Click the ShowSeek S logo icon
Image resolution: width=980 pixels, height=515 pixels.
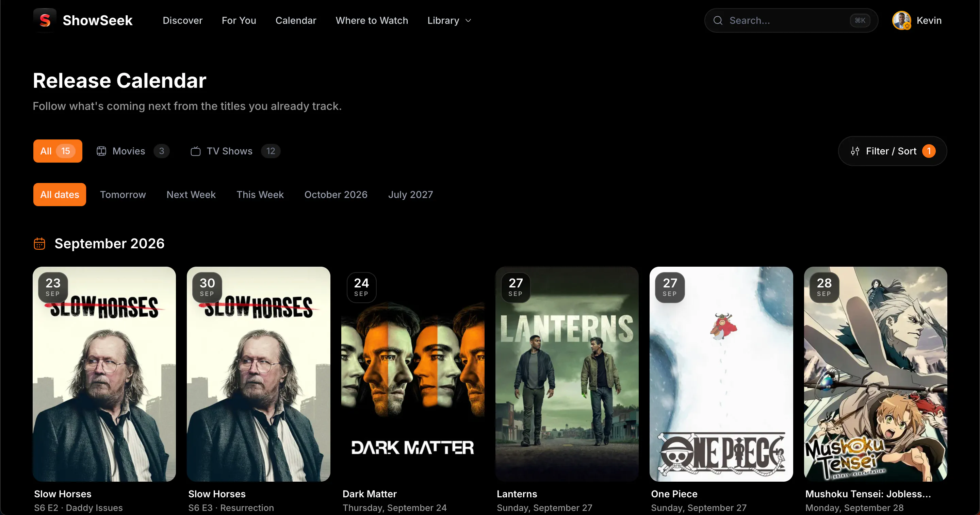coord(45,20)
